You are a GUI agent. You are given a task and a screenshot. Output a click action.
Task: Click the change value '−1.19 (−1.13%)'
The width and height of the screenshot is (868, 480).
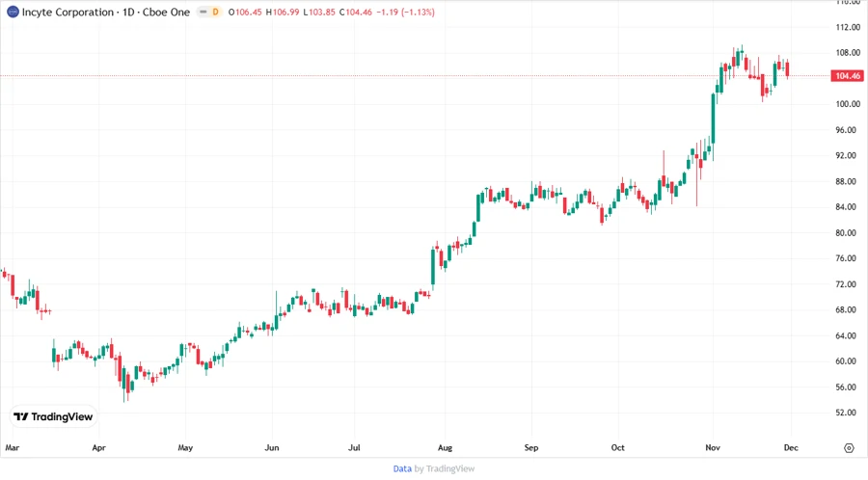pyautogui.click(x=405, y=12)
